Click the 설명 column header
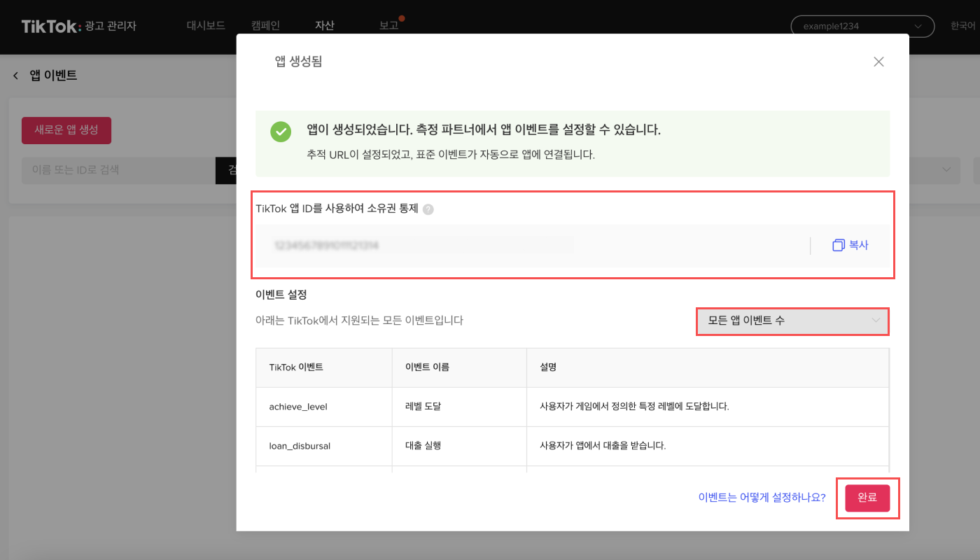This screenshot has height=560, width=980. click(708, 367)
